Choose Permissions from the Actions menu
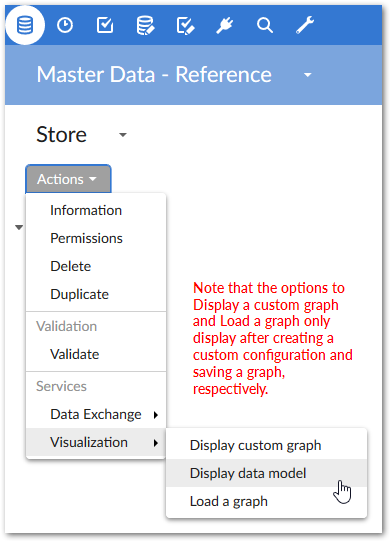 click(x=96, y=239)
